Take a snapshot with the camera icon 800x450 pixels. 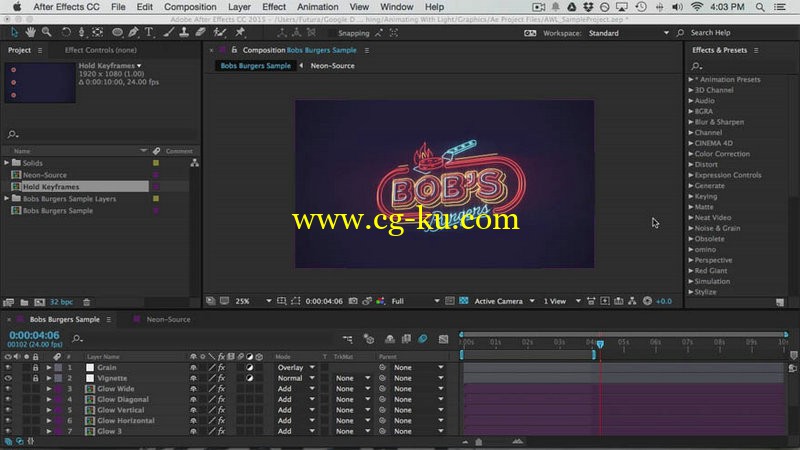click(353, 301)
